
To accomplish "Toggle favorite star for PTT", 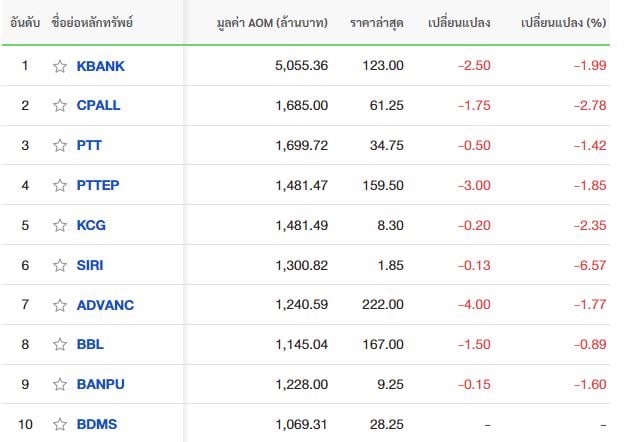I will (x=60, y=146).
